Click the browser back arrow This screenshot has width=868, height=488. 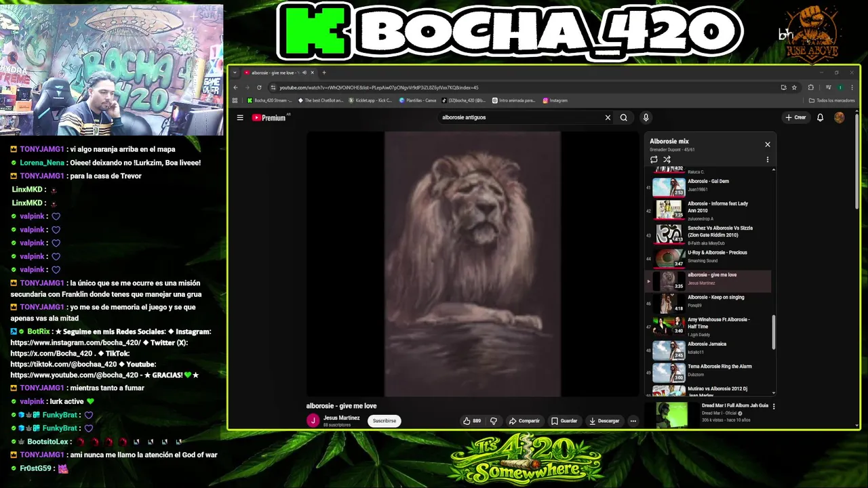[x=235, y=87]
